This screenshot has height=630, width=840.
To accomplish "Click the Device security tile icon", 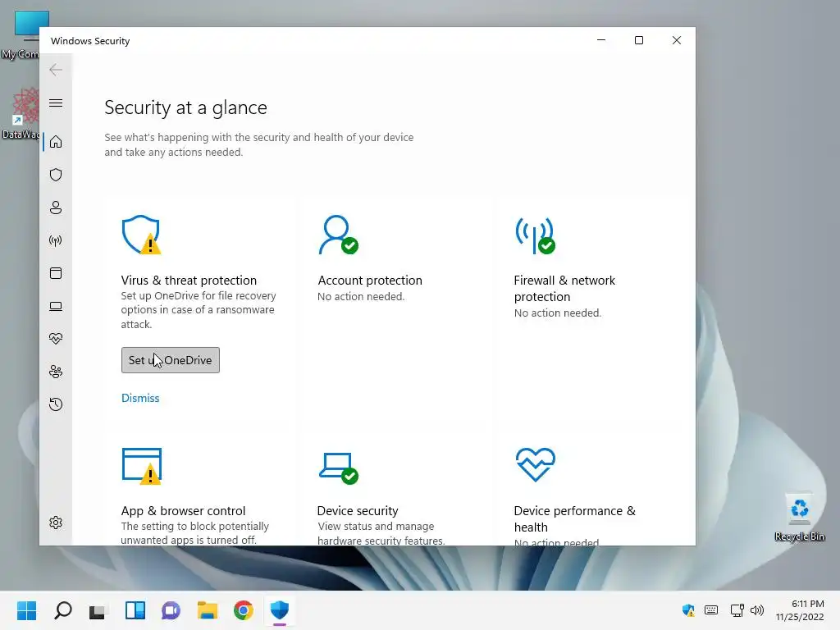I will pyautogui.click(x=339, y=468).
